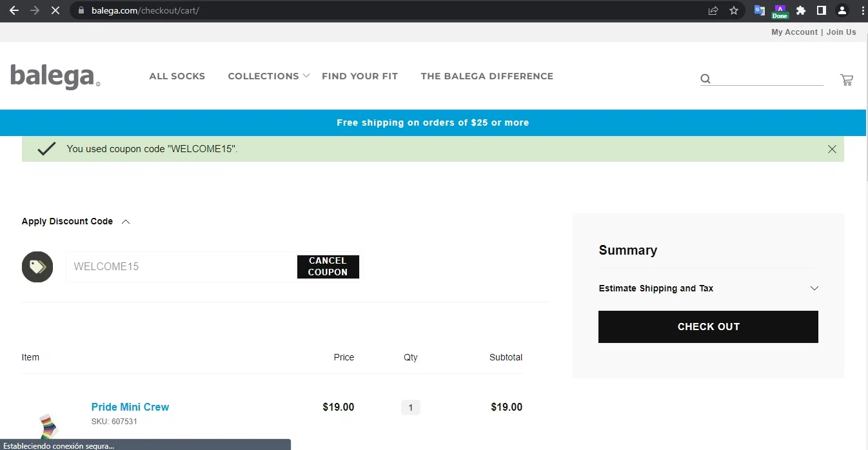Image resolution: width=868 pixels, height=450 pixels.
Task: Open the COLLECTIONS menu
Action: tap(263, 76)
